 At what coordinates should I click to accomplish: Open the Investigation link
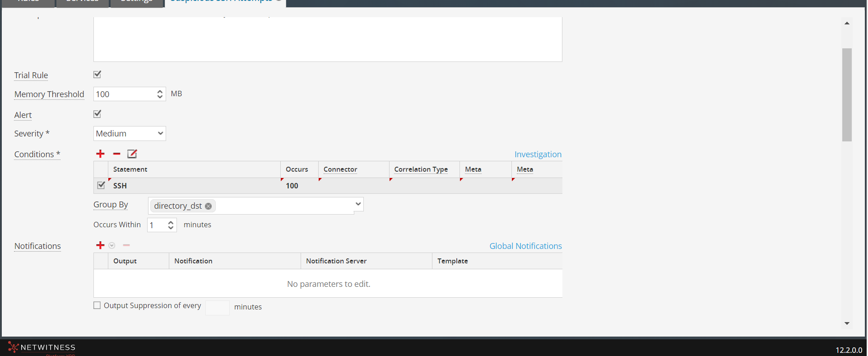tap(538, 155)
